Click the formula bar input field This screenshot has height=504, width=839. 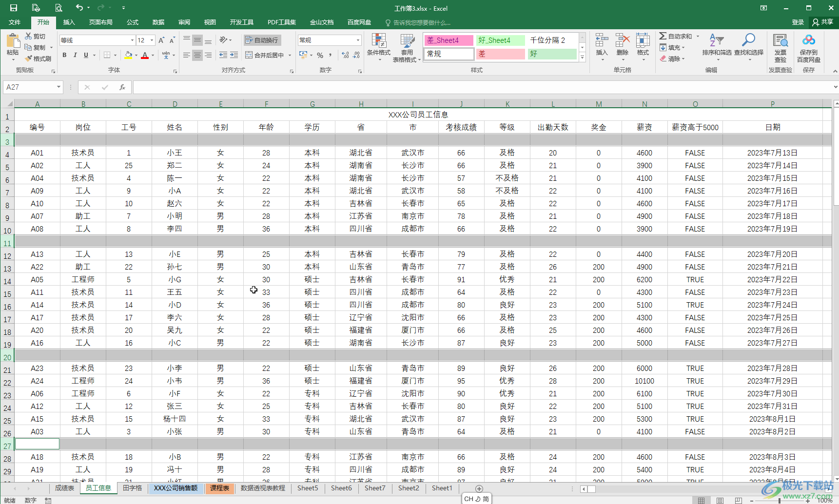point(483,87)
